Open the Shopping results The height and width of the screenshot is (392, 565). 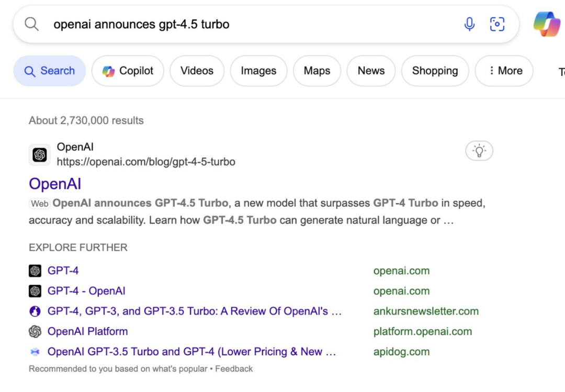click(435, 71)
